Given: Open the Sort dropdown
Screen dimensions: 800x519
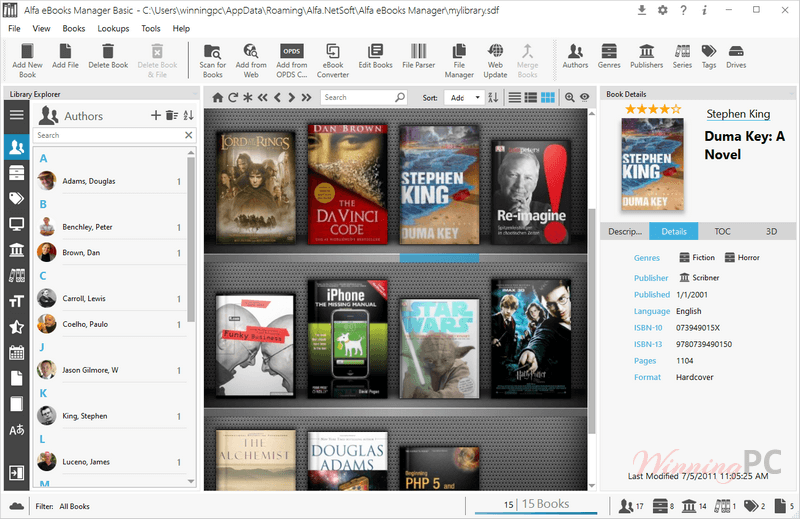Looking at the screenshot, I should click(464, 97).
